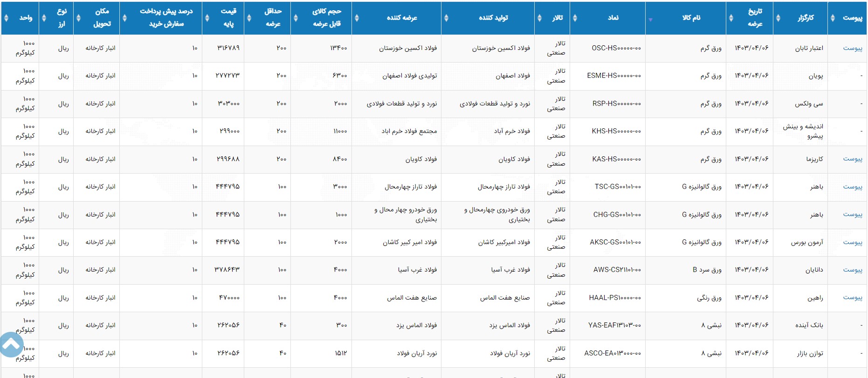Click producer فولاد اکسین خوزستان in تولید کننده column
The height and width of the screenshot is (378, 868).
pos(501,48)
